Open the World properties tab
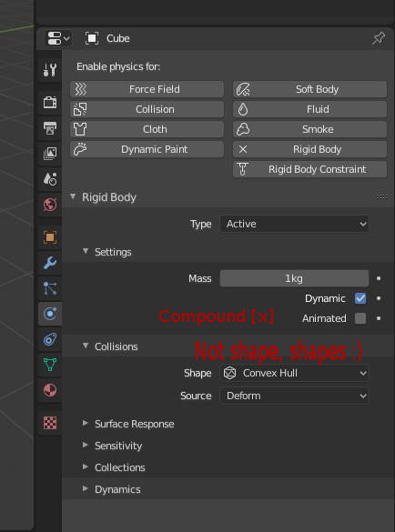Screen dimensions: 395x532 pyautogui.click(x=50, y=205)
